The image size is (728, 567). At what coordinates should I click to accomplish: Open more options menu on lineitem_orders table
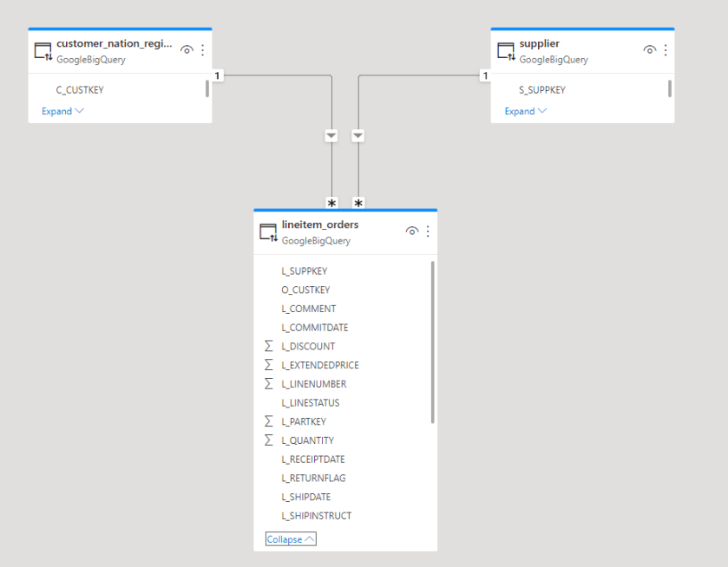tap(427, 231)
